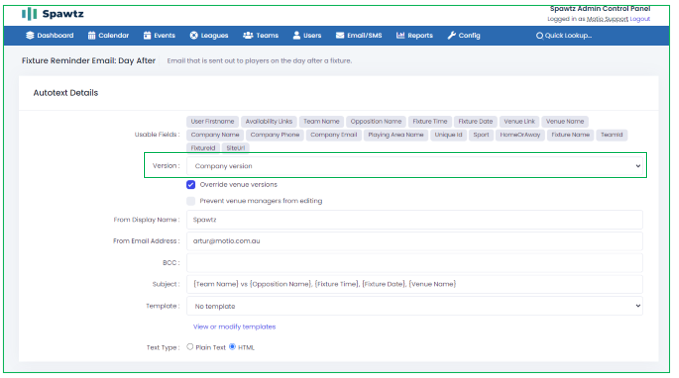
Task: Click the Spawtz logo icon
Action: 29,14
